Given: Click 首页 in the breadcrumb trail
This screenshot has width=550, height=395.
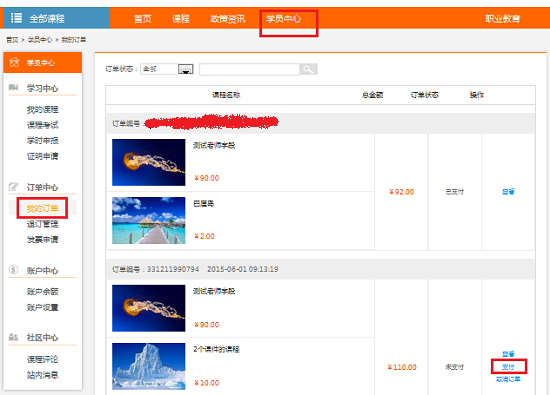Looking at the screenshot, I should coord(12,40).
